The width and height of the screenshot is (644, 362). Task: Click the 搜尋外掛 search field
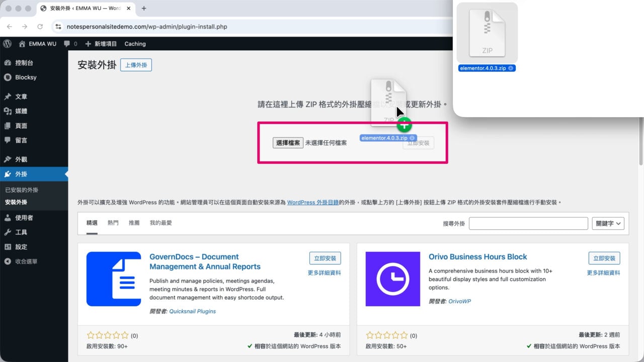(x=528, y=223)
